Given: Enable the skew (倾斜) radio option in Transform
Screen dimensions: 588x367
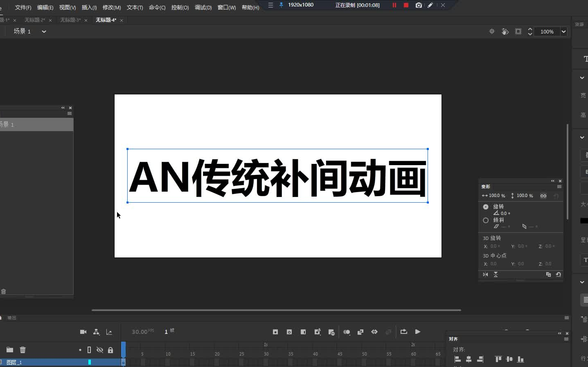Looking at the screenshot, I should [x=486, y=221].
